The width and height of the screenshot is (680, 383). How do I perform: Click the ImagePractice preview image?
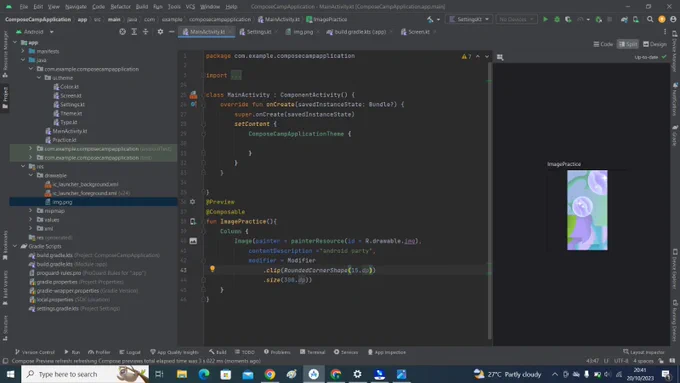pos(587,210)
